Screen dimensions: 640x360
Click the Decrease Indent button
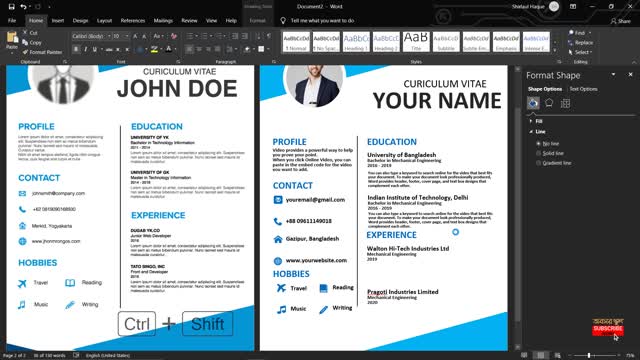coord(235,36)
